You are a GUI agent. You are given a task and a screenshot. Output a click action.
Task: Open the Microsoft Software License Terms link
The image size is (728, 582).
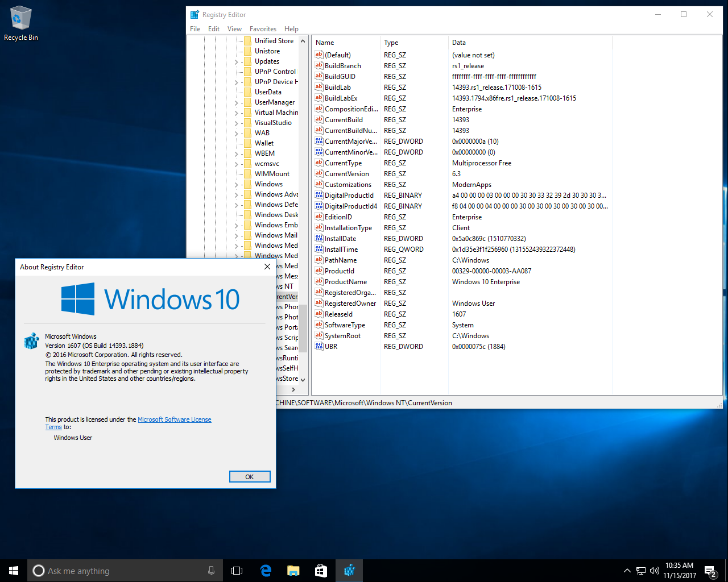tap(175, 419)
